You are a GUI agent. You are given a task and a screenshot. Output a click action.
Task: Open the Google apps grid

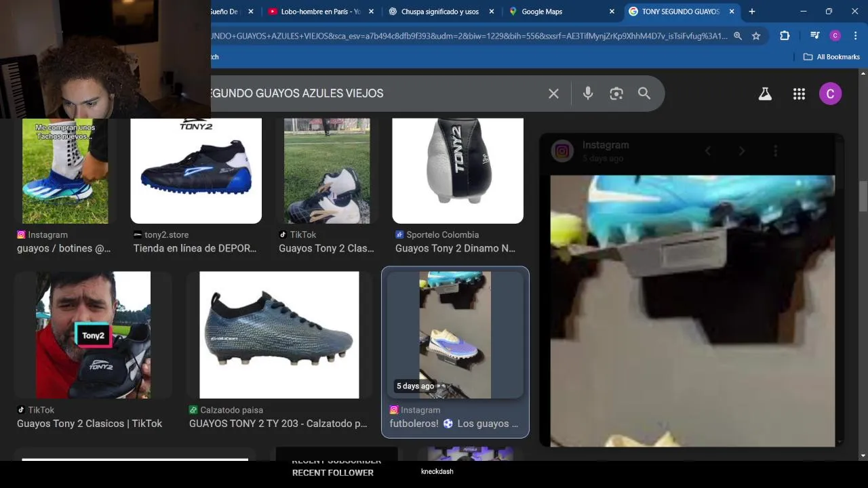[x=799, y=94]
